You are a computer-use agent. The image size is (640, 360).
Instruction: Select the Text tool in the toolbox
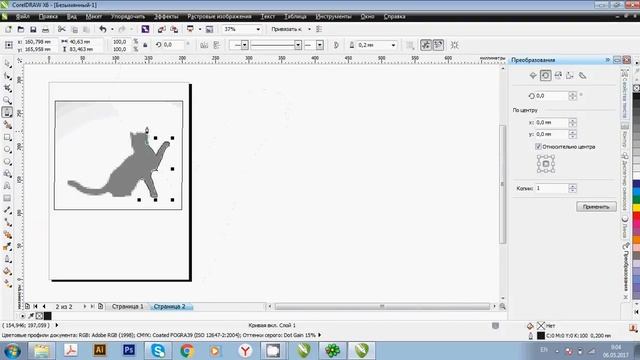point(7,186)
